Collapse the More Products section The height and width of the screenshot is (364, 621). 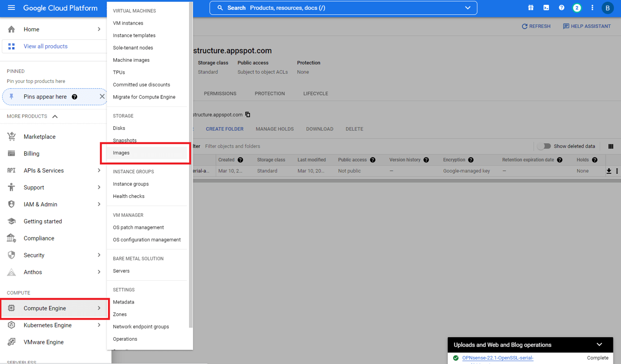click(x=55, y=116)
